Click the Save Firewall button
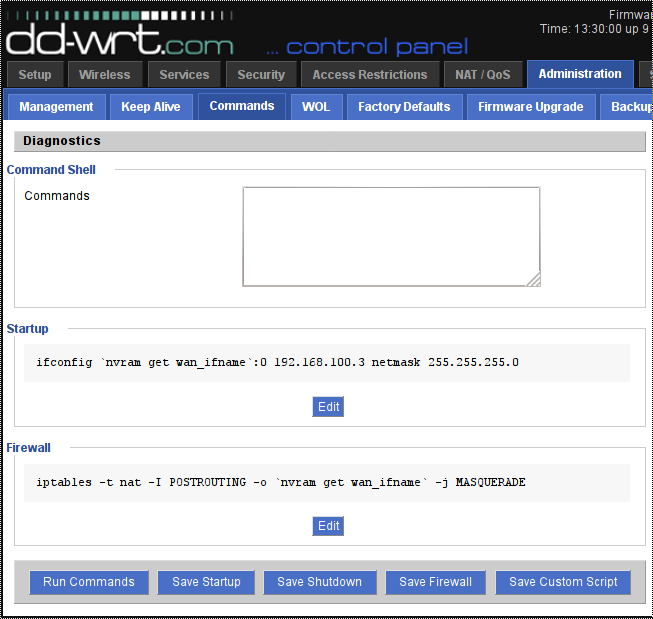 436,582
